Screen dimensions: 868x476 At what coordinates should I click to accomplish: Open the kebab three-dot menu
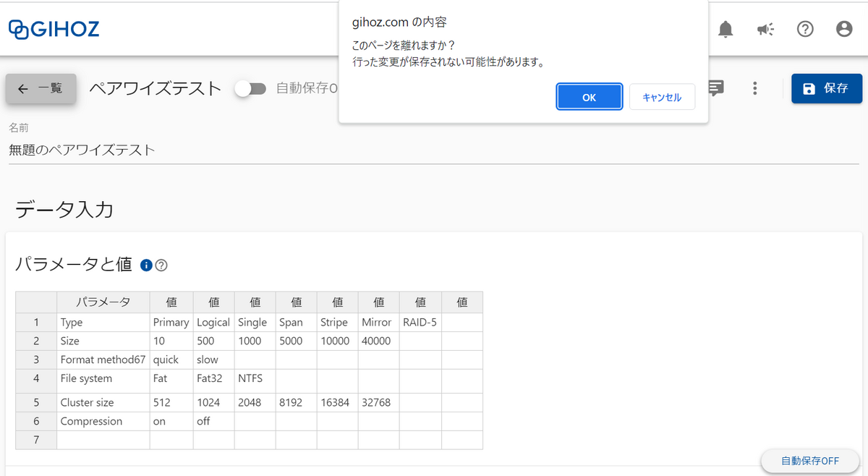755,88
